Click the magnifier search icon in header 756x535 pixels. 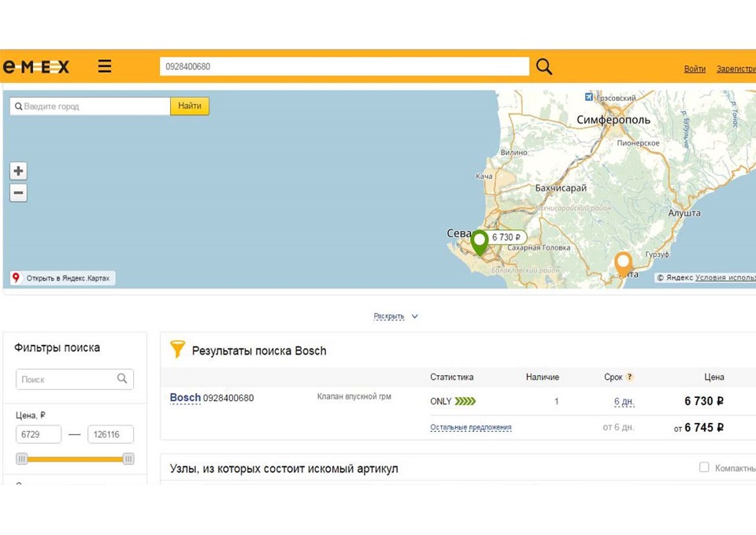tap(544, 66)
